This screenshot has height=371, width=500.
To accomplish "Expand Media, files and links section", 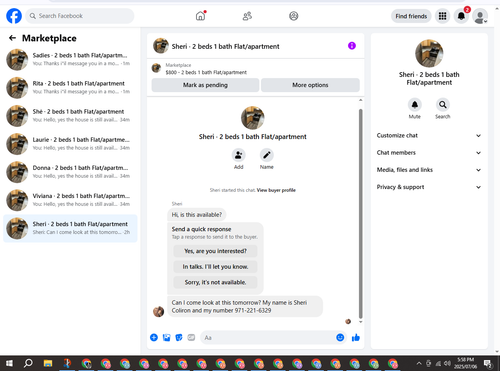I will point(429,170).
